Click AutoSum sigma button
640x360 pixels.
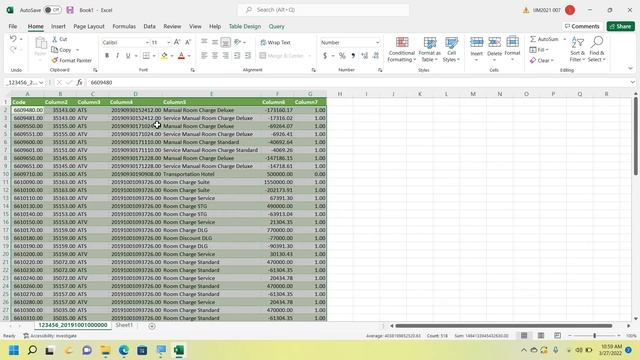point(544,39)
